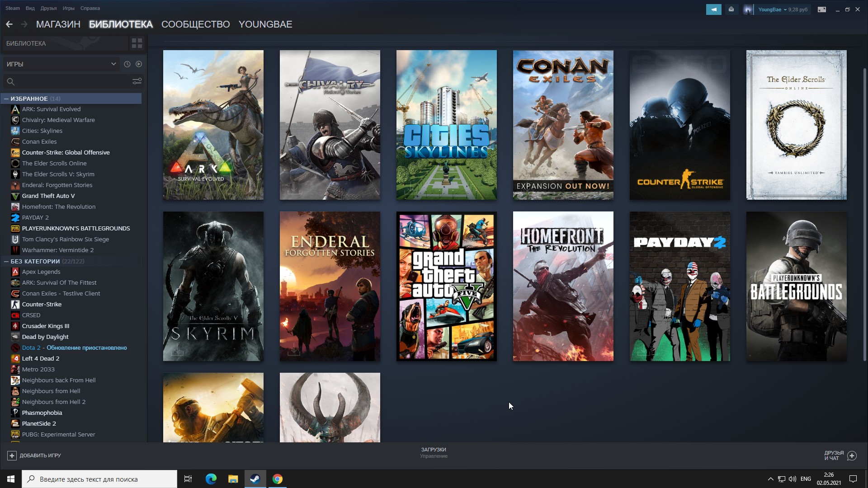Toggle ready-to-play filter icon

[139, 64]
